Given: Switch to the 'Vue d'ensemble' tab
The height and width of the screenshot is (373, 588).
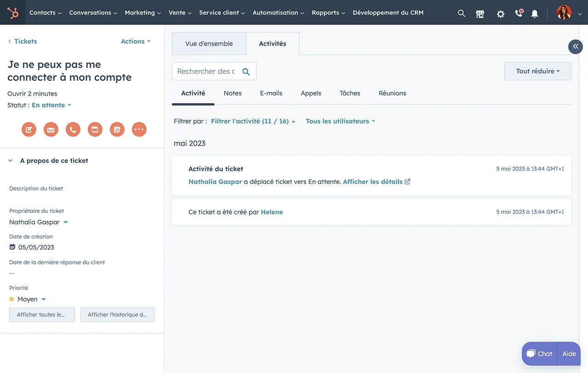Looking at the screenshot, I should (x=209, y=44).
